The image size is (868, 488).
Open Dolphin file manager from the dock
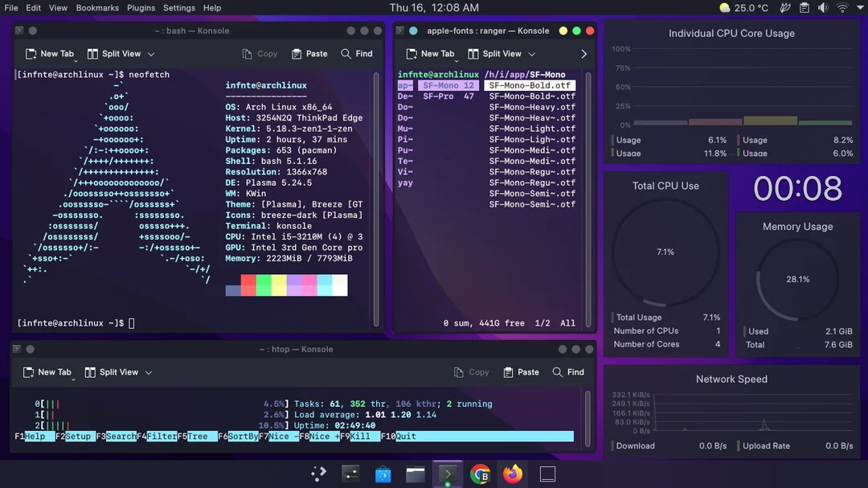[x=415, y=474]
